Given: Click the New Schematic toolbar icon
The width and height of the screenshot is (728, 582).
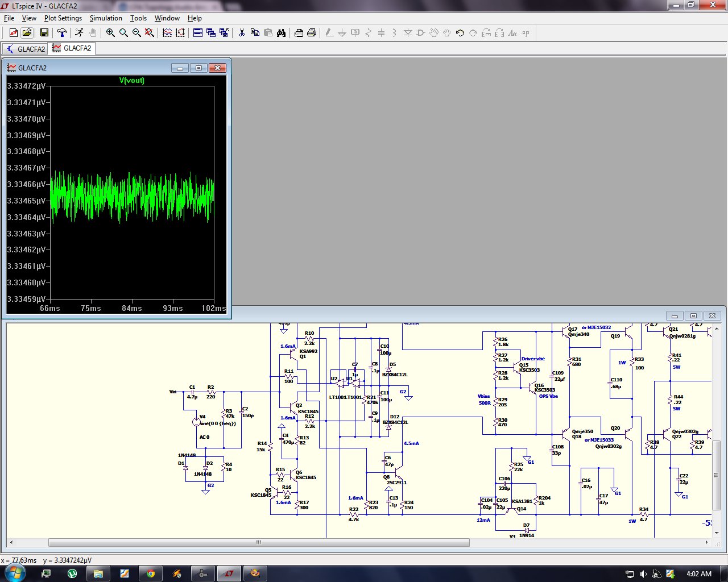Looking at the screenshot, I should 14,33.
